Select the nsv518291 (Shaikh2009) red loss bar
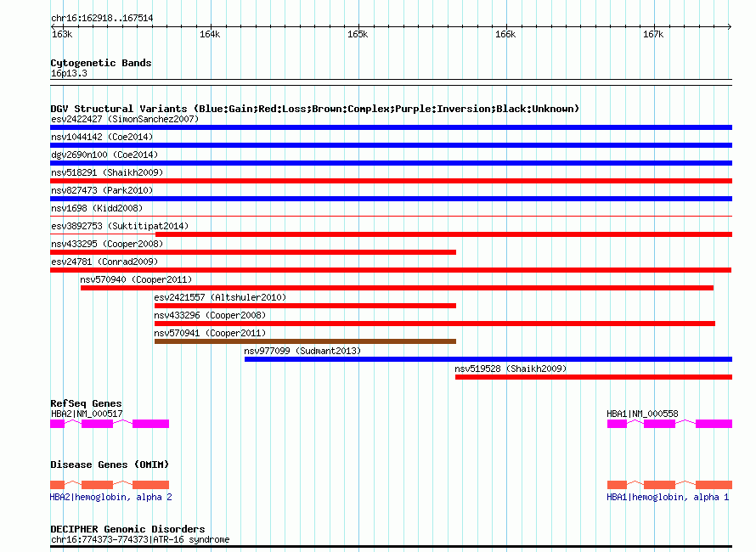The height and width of the screenshot is (552, 756). [x=391, y=181]
